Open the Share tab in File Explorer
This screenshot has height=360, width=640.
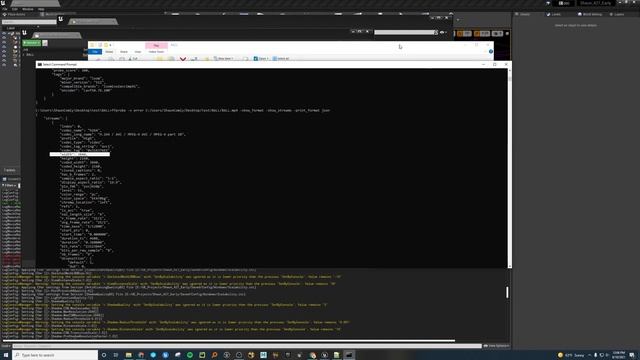(x=124, y=52)
